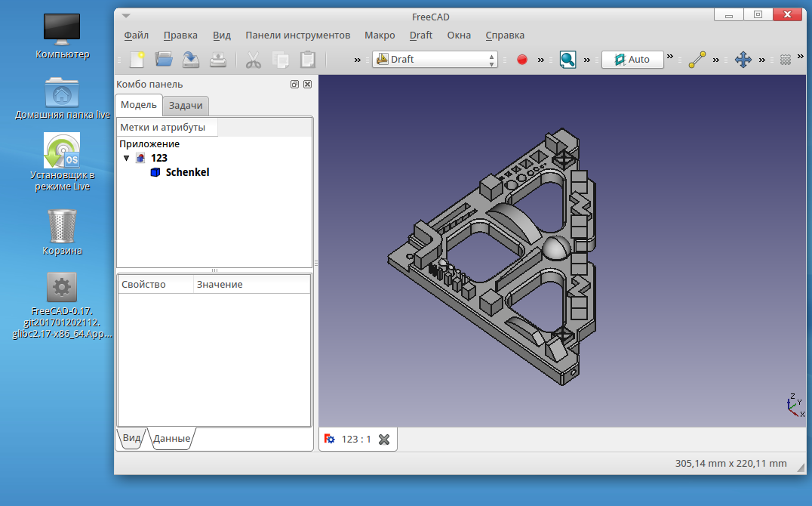Close the 123 : 1 document tab
Viewport: 812px width, 506px height.
click(x=383, y=440)
